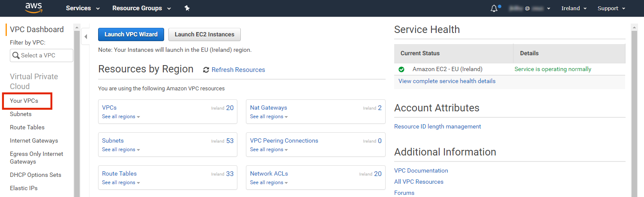The height and width of the screenshot is (197, 644).
Task: Open the Ireland region dropdown
Action: click(574, 8)
